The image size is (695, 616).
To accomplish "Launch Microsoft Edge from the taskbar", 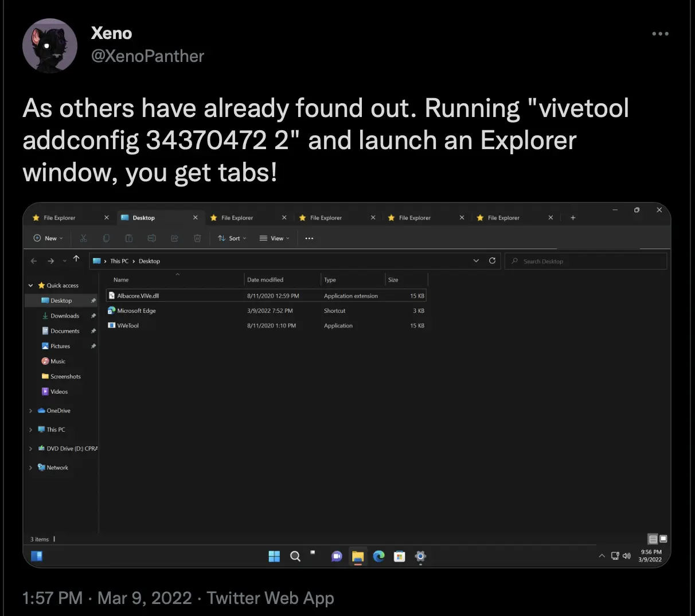I will (x=378, y=556).
